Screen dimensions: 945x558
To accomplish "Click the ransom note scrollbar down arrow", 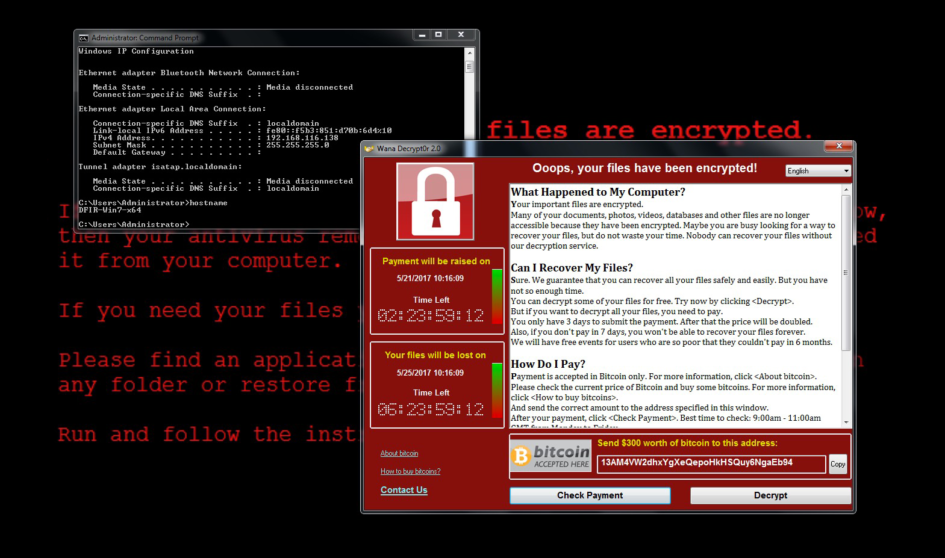I will tap(846, 422).
